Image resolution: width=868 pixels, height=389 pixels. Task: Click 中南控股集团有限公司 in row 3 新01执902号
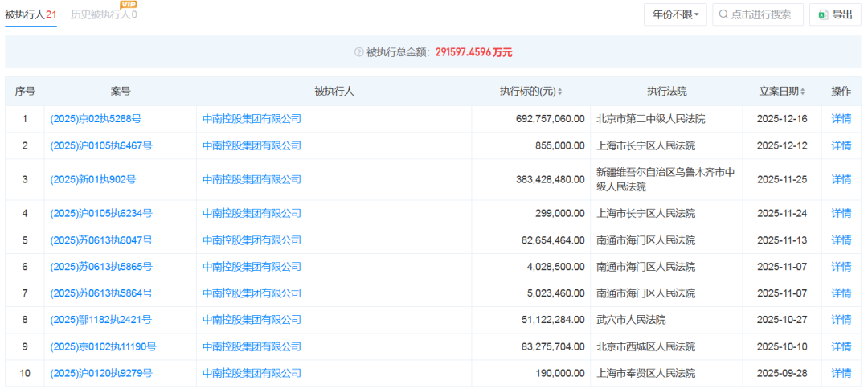click(252, 179)
